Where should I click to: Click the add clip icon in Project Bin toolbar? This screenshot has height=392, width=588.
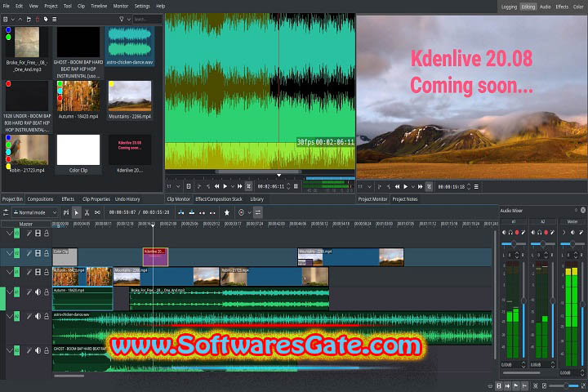(x=6, y=19)
